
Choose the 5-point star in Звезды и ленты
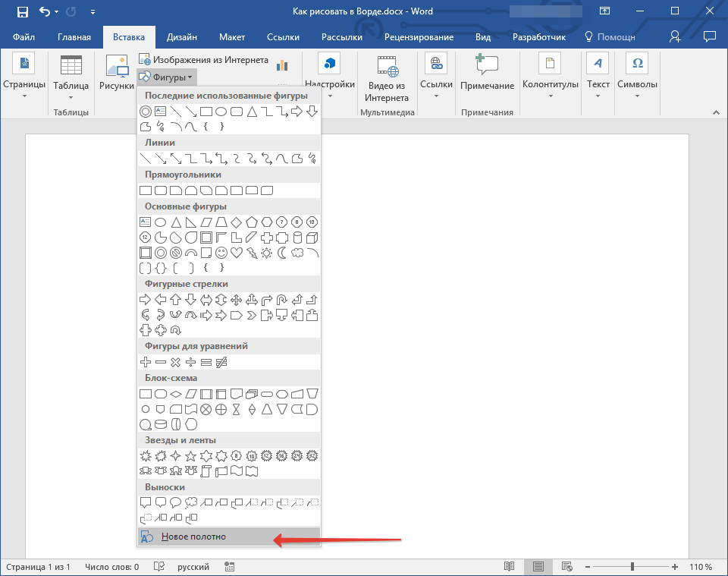coord(190,456)
